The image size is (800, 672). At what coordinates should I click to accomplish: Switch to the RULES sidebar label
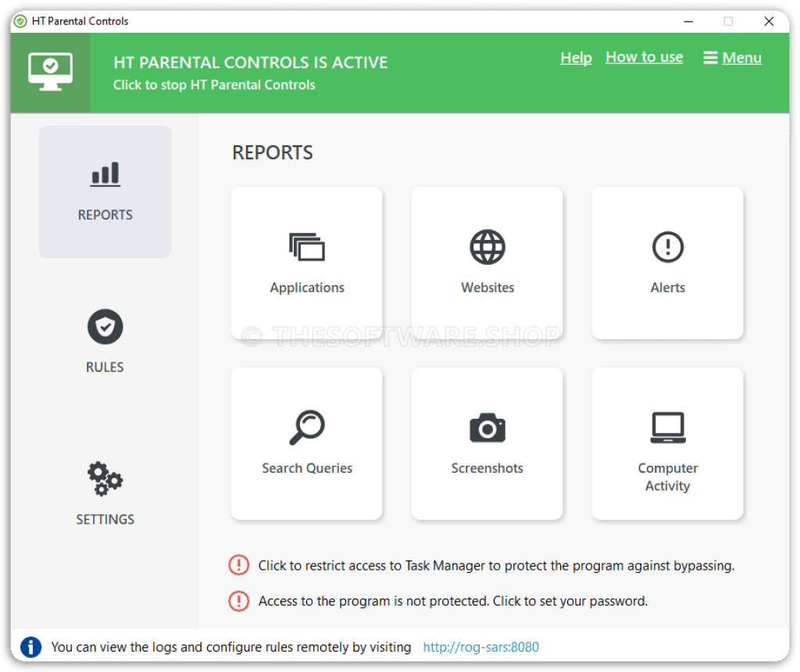pos(105,367)
